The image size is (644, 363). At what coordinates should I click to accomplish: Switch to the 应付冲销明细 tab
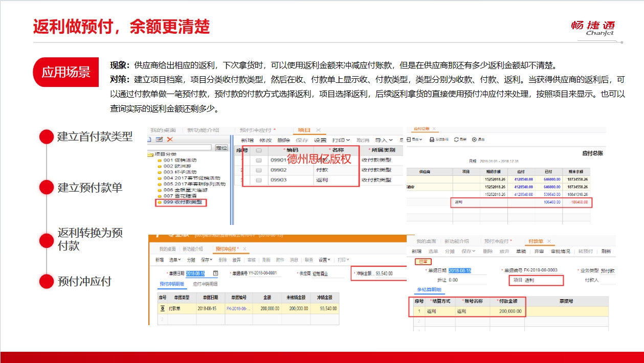(205, 284)
